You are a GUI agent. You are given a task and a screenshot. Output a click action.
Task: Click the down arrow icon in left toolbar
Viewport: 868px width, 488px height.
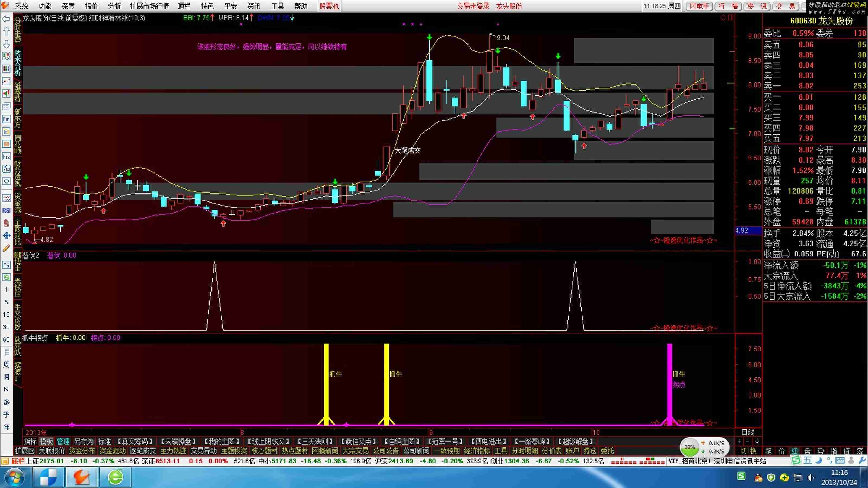click(x=6, y=44)
